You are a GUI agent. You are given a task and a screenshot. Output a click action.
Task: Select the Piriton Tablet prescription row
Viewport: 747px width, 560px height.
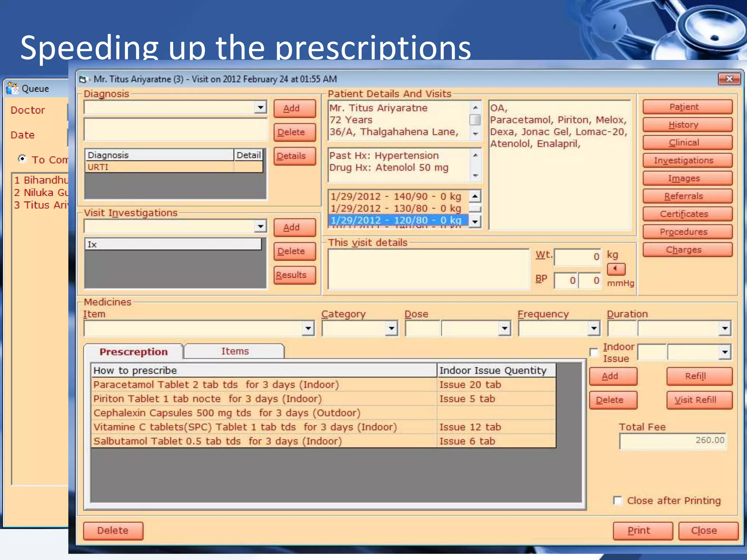323,398
